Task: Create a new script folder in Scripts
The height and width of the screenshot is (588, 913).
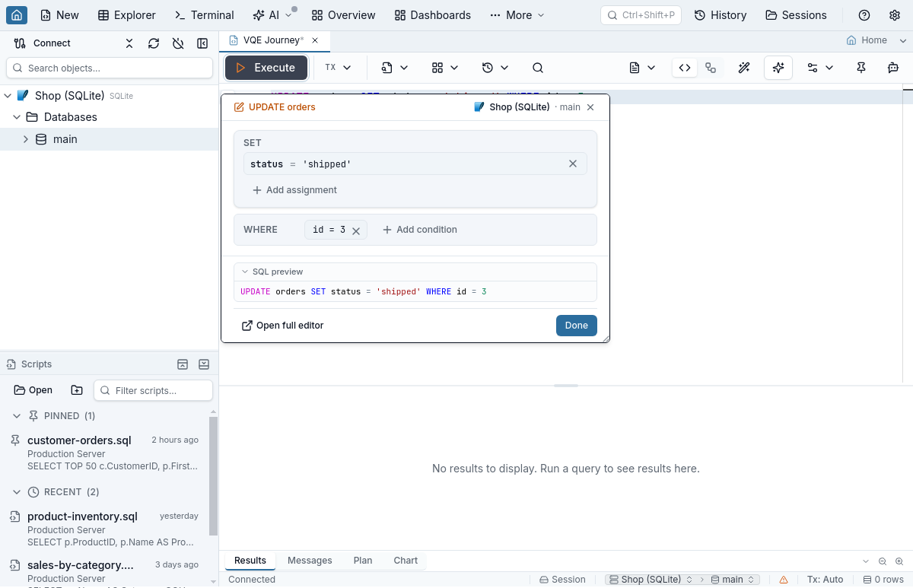Action: pos(77,390)
